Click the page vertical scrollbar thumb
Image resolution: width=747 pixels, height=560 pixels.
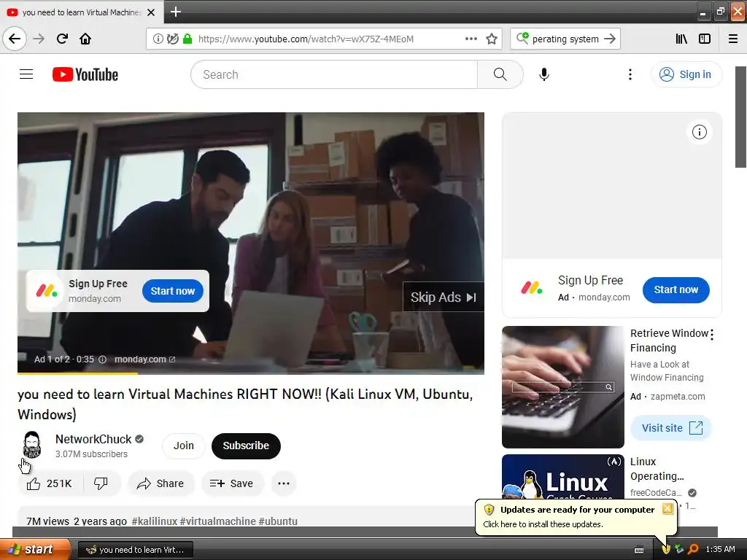point(740,117)
